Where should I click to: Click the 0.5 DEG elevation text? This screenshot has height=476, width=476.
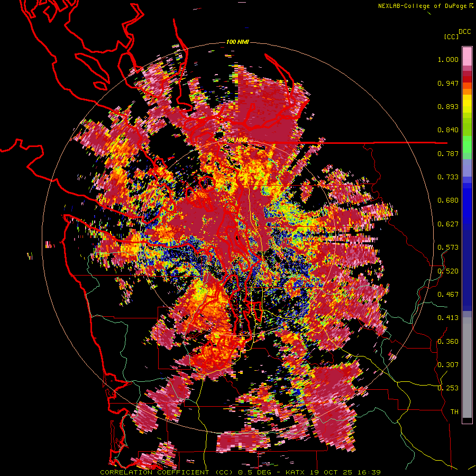coord(255,472)
